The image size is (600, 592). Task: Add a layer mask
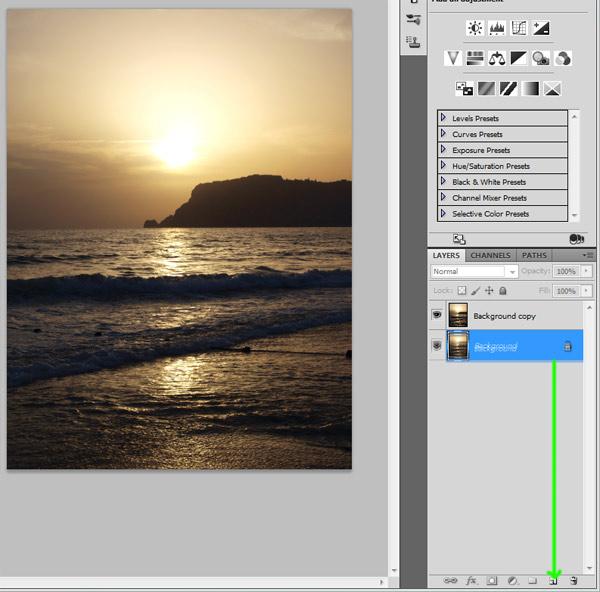[x=492, y=580]
